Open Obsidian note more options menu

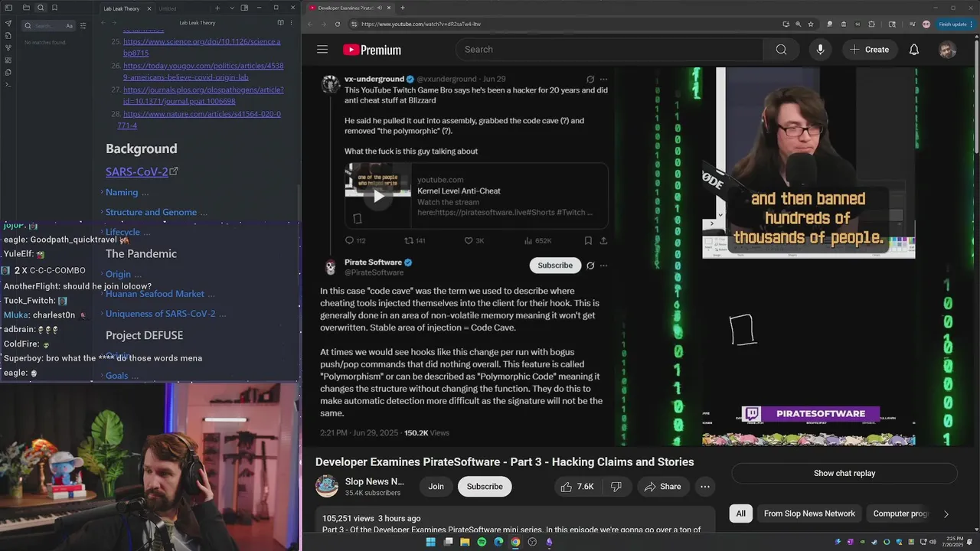(x=291, y=23)
